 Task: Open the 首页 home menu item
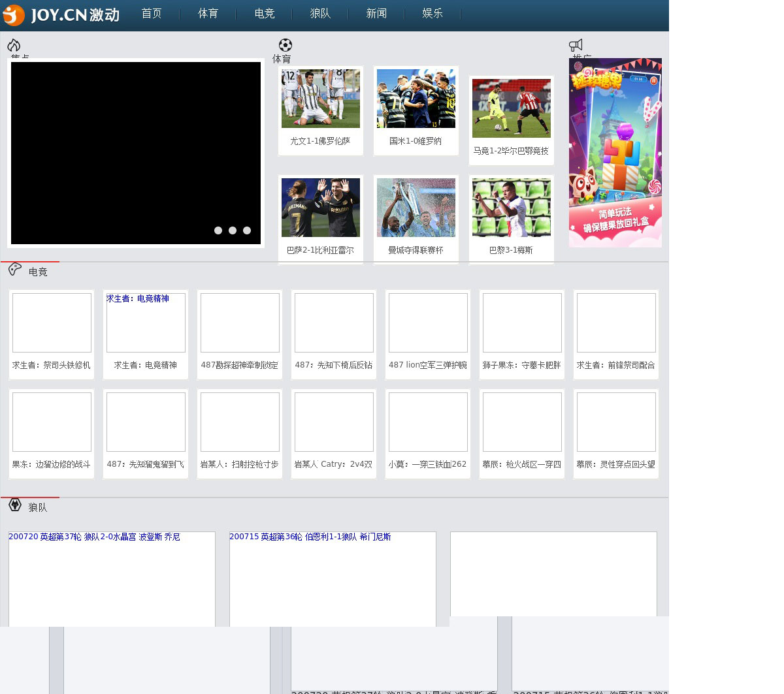(152, 14)
